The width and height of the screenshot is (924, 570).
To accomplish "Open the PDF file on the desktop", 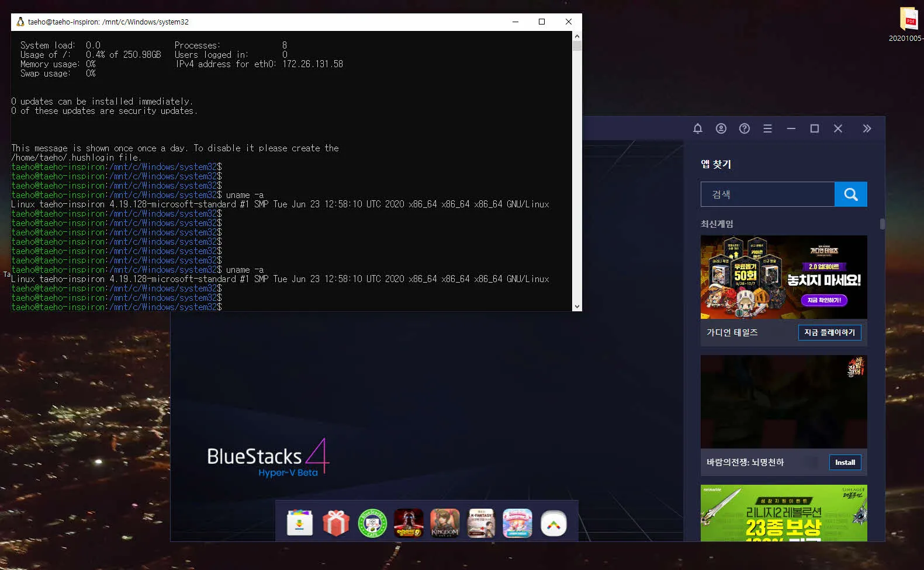I will click(909, 20).
